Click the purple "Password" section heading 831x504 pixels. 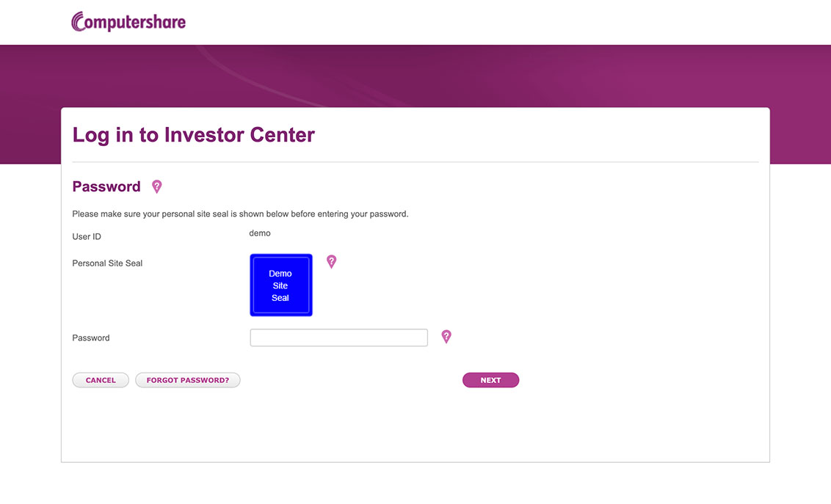[x=106, y=186]
